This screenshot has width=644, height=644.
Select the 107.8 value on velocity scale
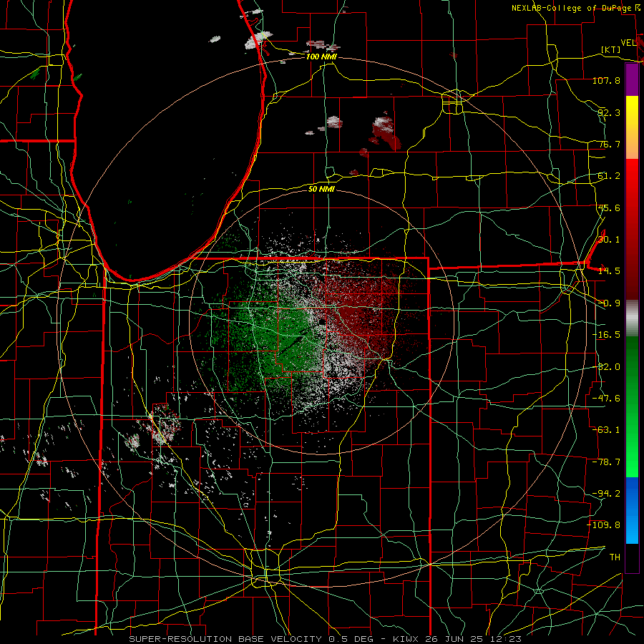click(x=606, y=80)
